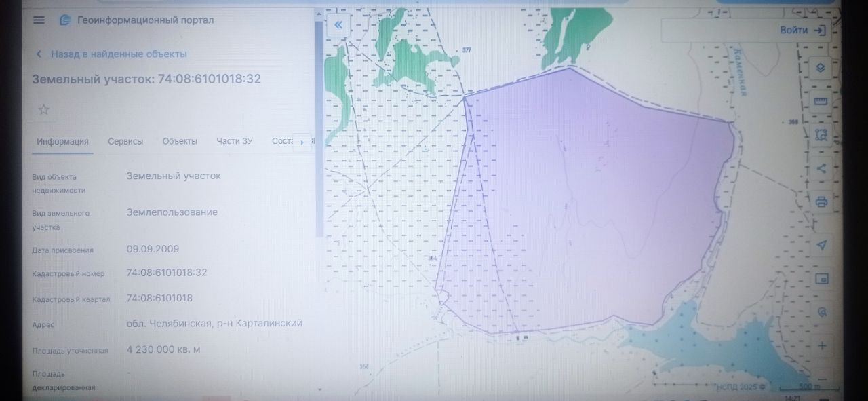The image size is (868, 401).
Task: Click the highlighted purple land parcel
Action: click(597, 204)
